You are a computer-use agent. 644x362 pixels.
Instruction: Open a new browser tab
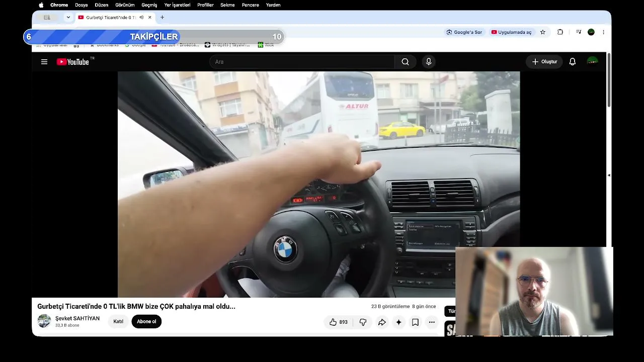162,17
